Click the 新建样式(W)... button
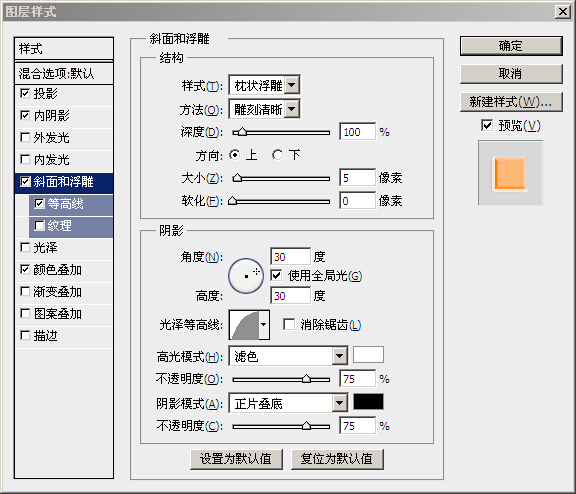This screenshot has height=494, width=576. 511,102
